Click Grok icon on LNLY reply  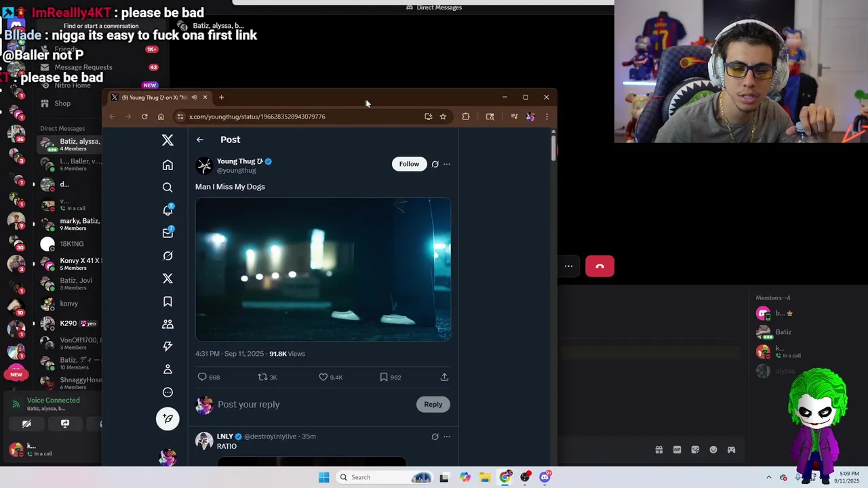pyautogui.click(x=435, y=436)
